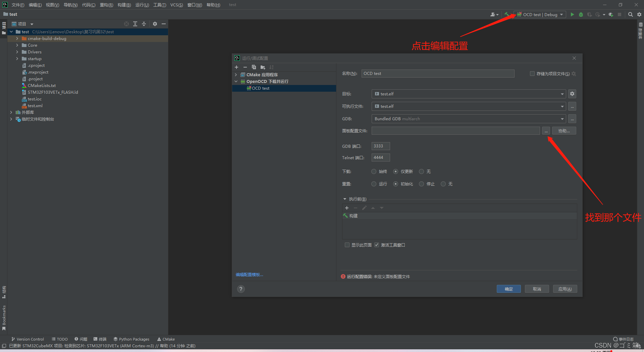Click gear button beside the 目标 target dropdown

pyautogui.click(x=572, y=94)
